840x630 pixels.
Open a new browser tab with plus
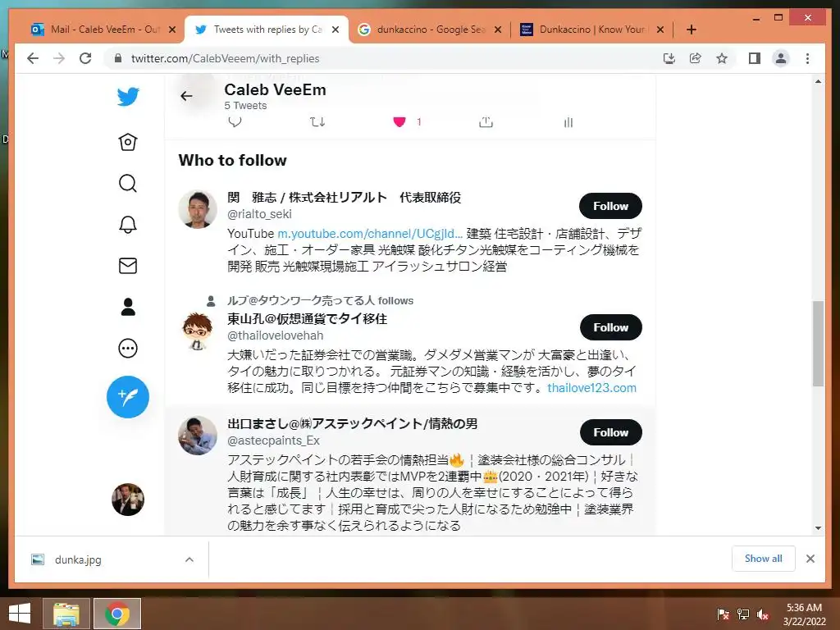[691, 30]
